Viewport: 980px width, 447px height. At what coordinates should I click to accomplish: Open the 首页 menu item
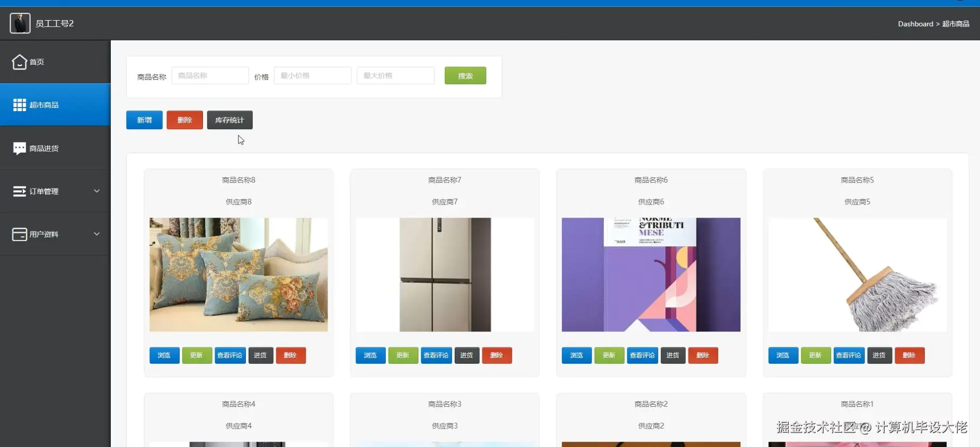click(x=55, y=62)
